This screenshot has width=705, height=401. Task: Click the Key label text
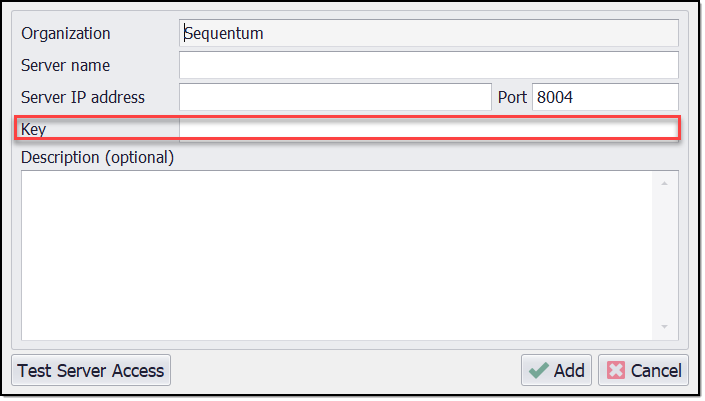pyautogui.click(x=34, y=129)
